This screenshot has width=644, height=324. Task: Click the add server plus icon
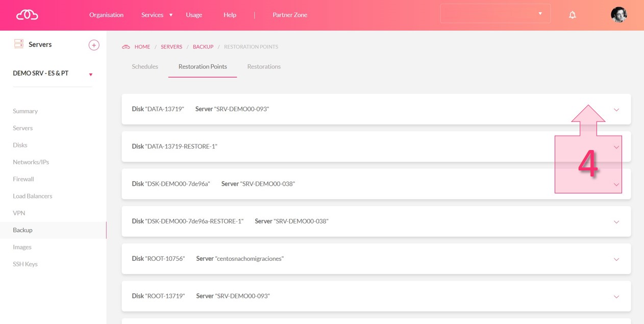pos(94,45)
